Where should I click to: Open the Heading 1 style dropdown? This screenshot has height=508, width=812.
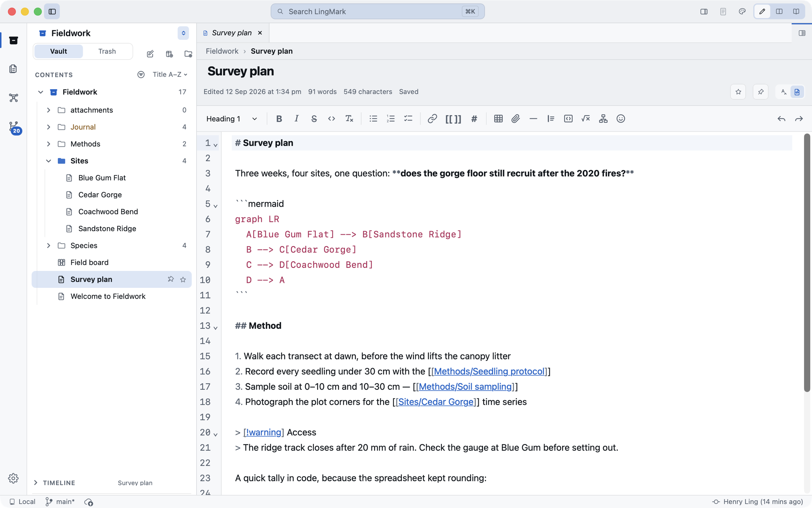(x=232, y=119)
